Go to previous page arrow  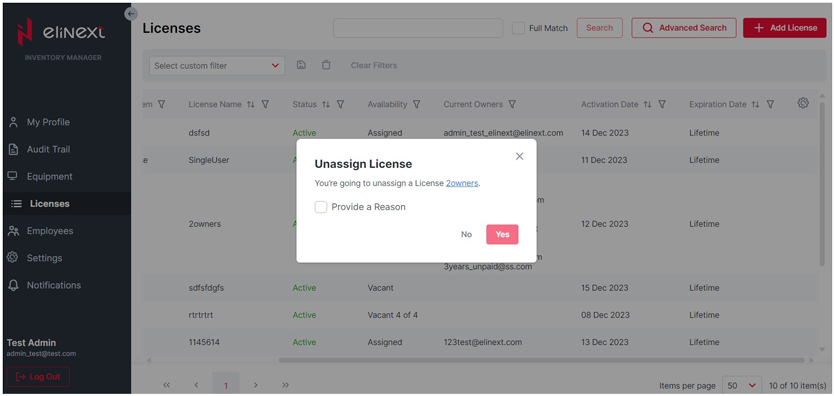[196, 385]
